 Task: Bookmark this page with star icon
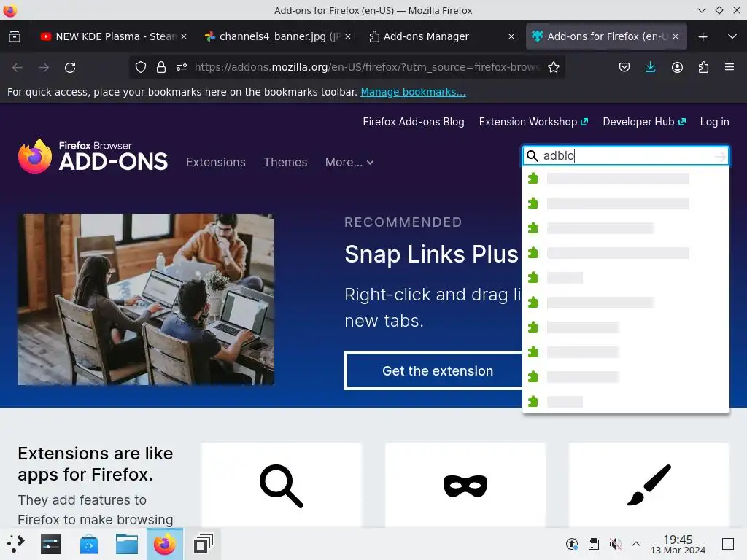click(553, 68)
